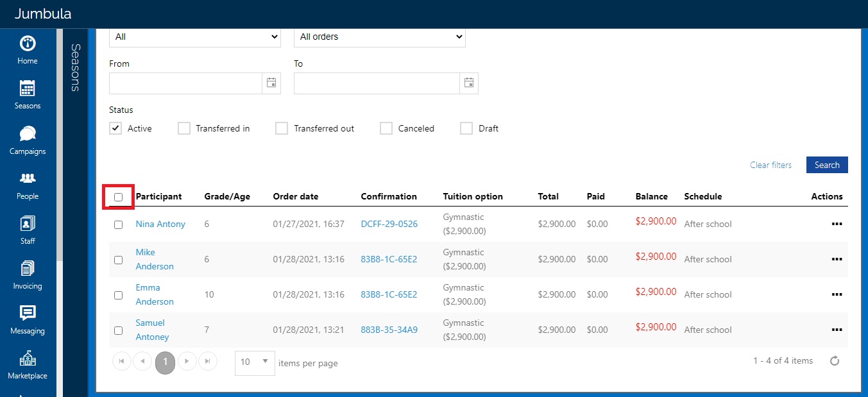The width and height of the screenshot is (868, 397).
Task: Open actions menu for Mike Anderson
Action: point(837,259)
